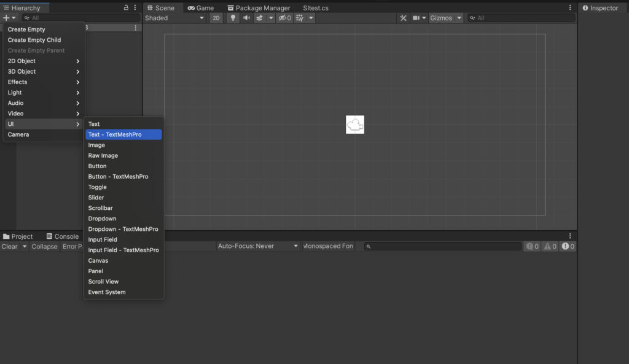Enable 2D view mode

tap(216, 18)
